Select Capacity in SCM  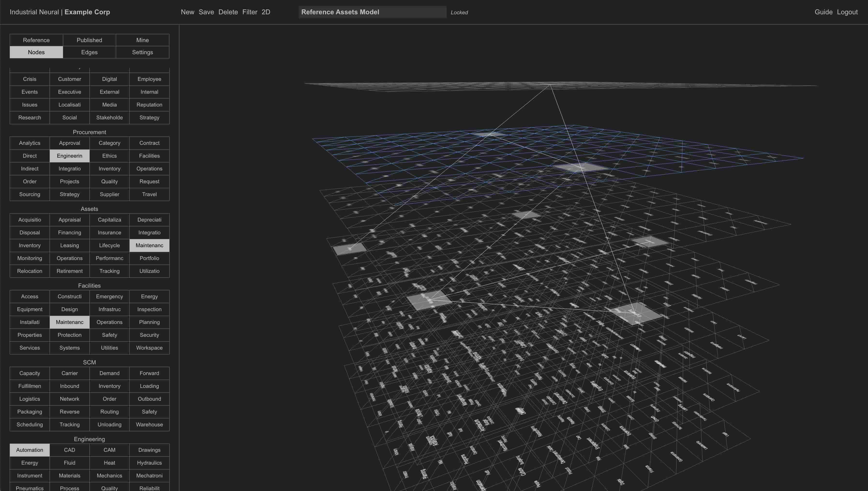pyautogui.click(x=30, y=373)
